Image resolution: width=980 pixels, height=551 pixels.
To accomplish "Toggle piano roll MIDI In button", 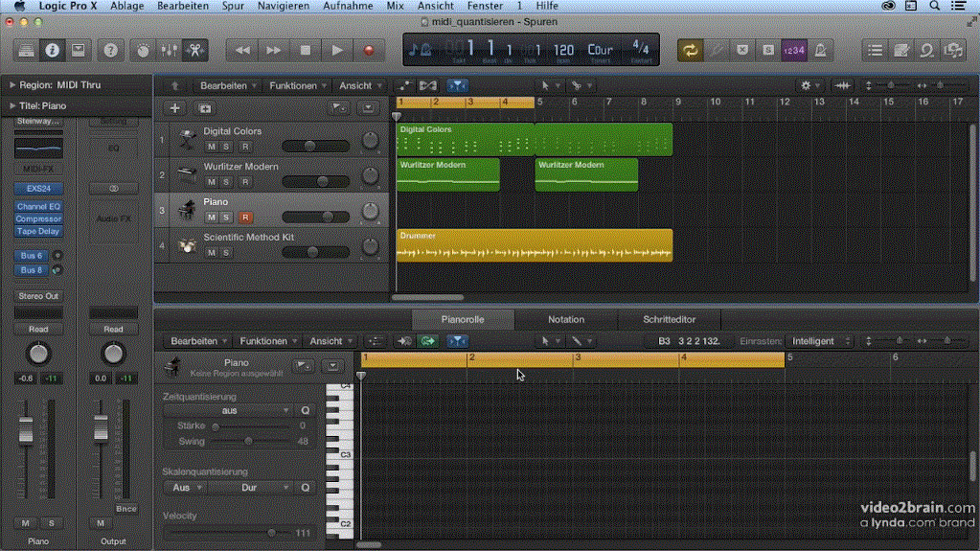I will tap(404, 341).
